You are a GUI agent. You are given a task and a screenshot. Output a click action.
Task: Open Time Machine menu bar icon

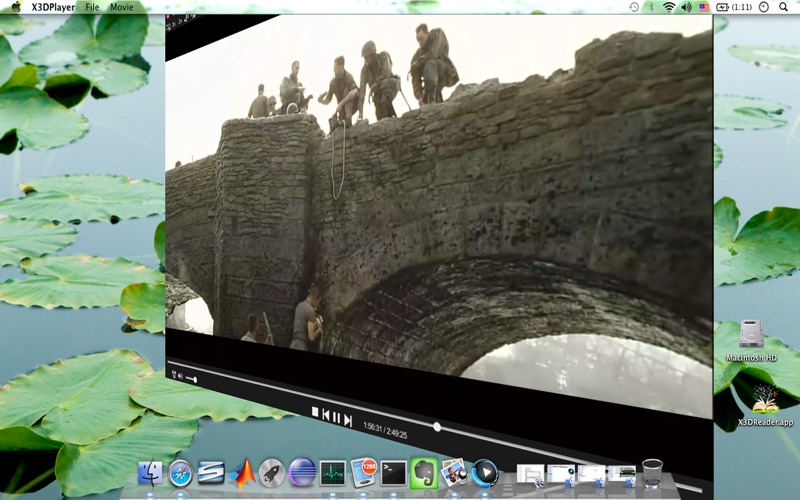click(x=634, y=7)
